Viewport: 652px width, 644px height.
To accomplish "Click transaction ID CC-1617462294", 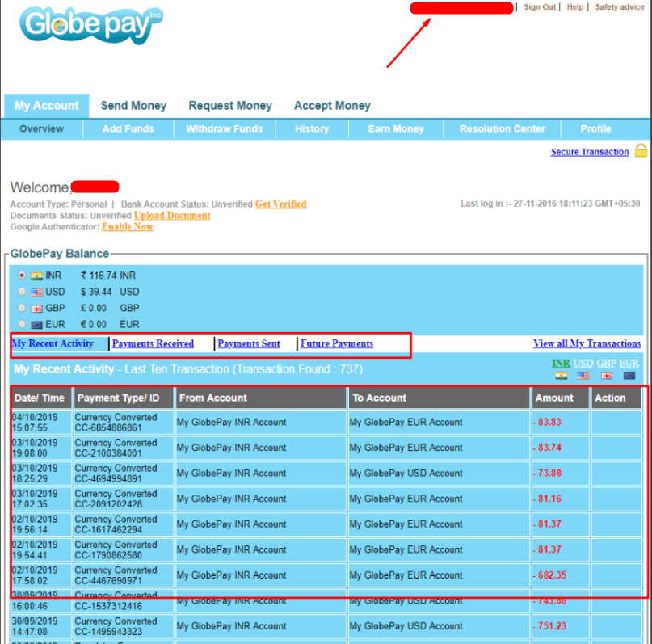I will (x=108, y=530).
